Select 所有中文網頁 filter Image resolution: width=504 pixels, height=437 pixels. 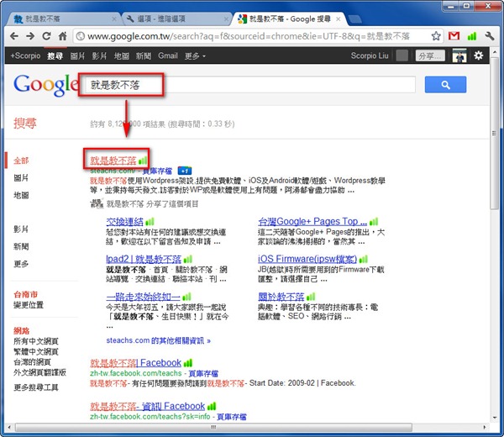point(36,341)
